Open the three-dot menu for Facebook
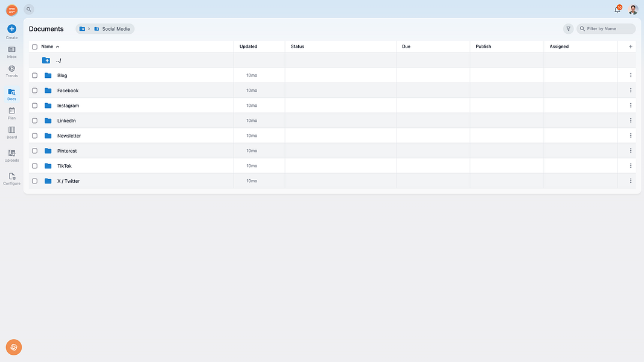 (631, 91)
